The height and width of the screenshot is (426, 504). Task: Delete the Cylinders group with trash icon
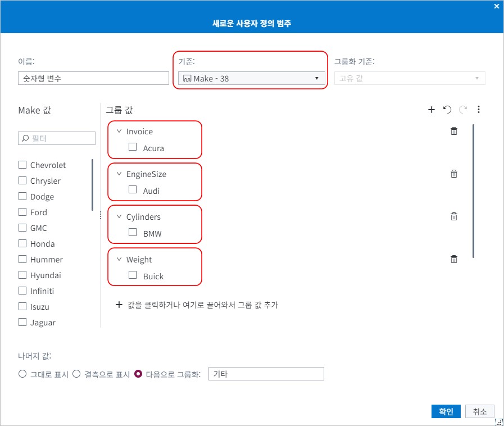click(x=454, y=216)
